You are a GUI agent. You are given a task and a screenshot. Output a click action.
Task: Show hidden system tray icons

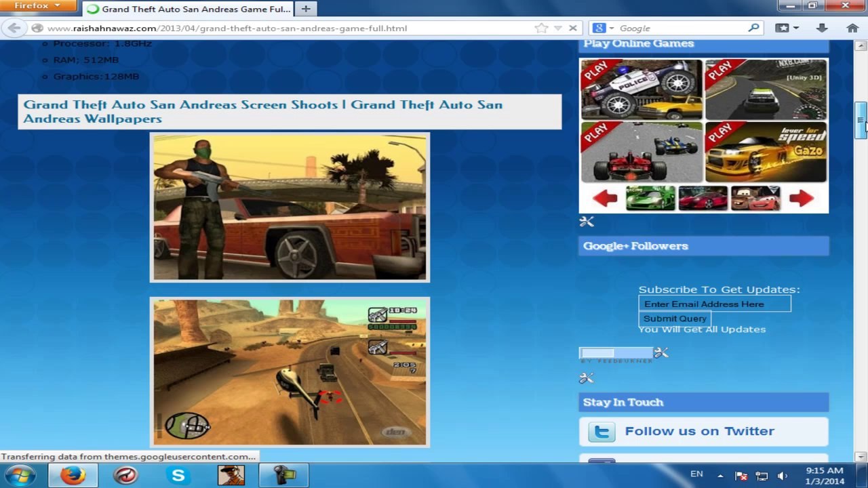pyautogui.click(x=720, y=476)
